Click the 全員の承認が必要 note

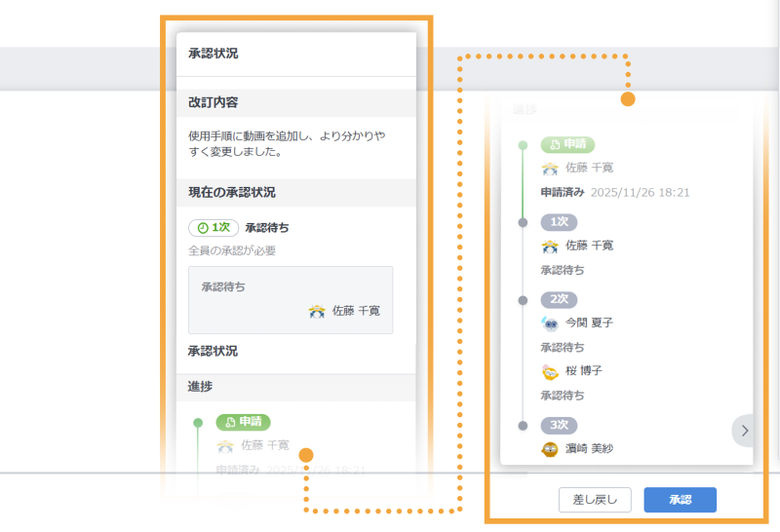(232, 250)
